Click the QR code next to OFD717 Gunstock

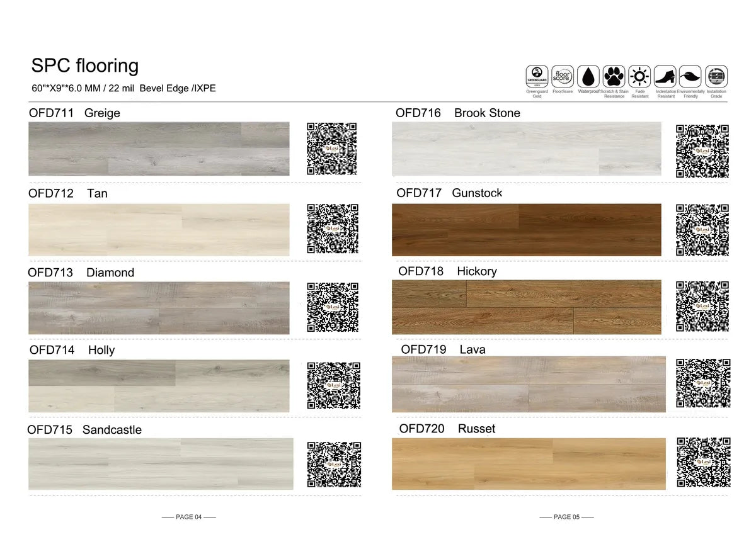click(702, 229)
